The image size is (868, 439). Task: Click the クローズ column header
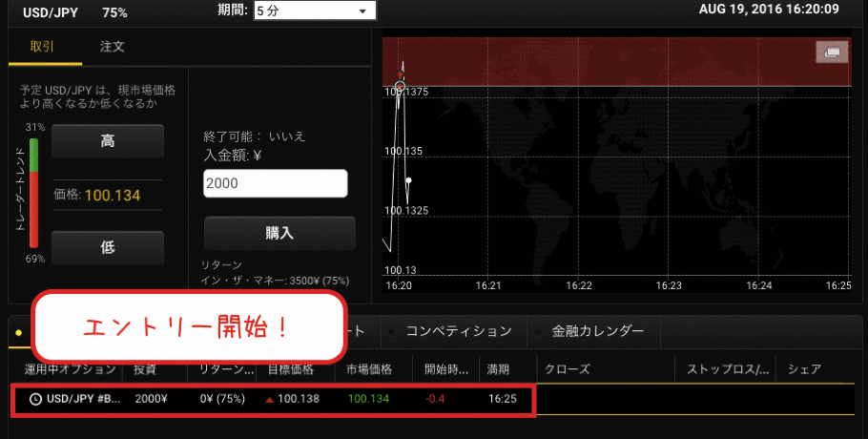click(x=568, y=369)
